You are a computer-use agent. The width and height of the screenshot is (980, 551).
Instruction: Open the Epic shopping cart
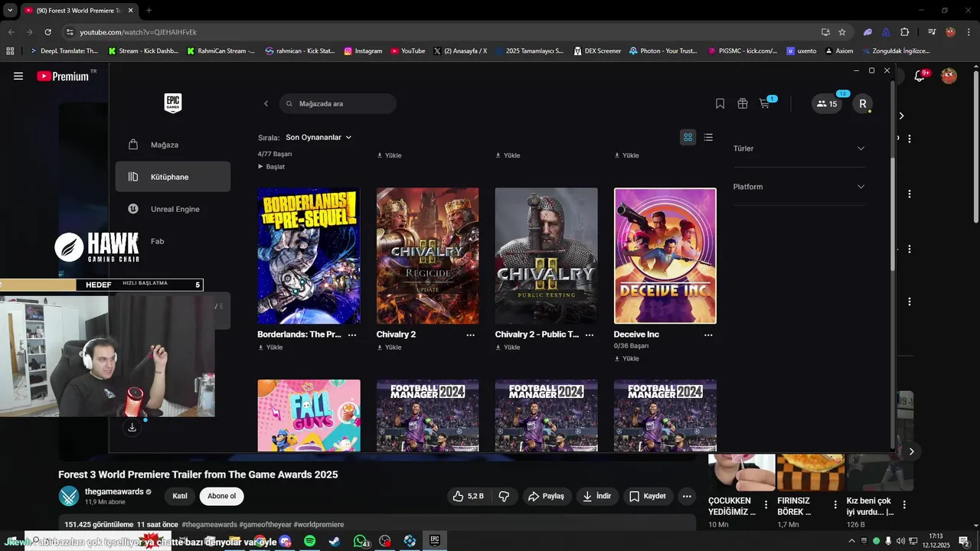(764, 104)
